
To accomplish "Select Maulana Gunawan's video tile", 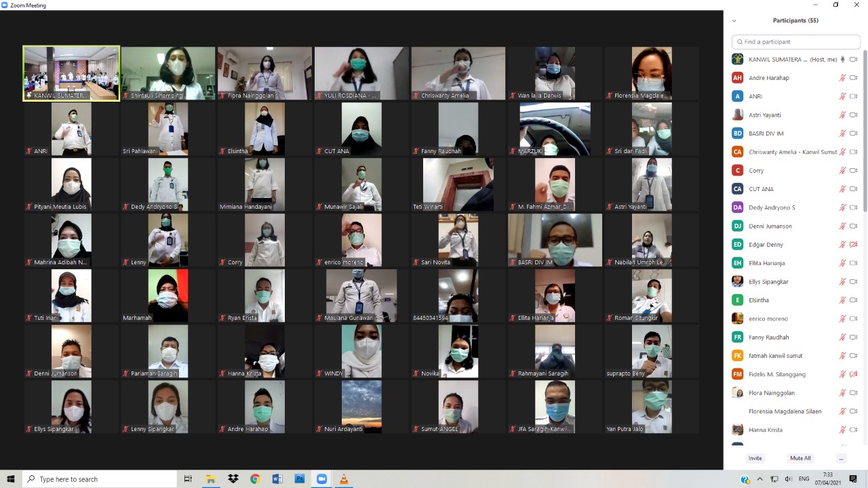I will click(361, 296).
